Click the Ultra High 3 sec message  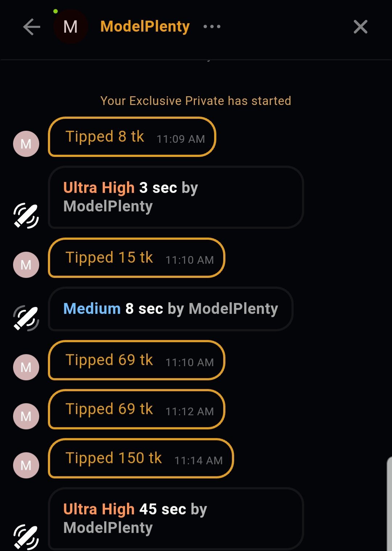tap(176, 197)
